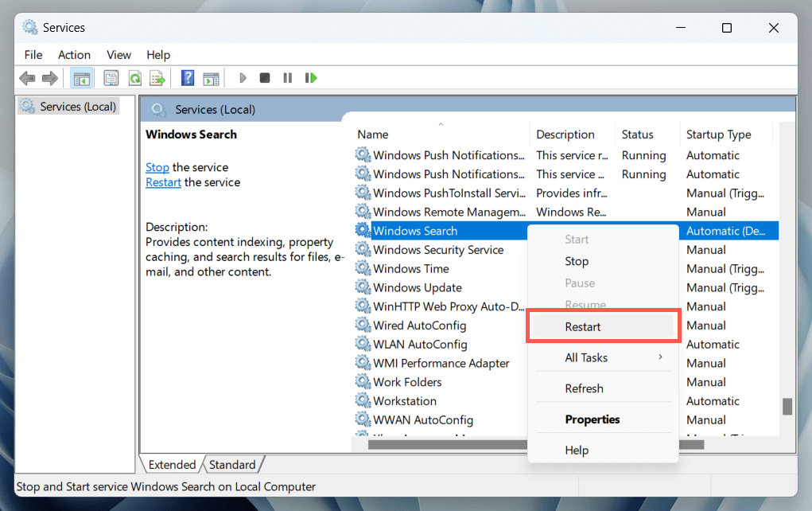
Task: Click gear icon beside Windows Search row
Action: pos(363,231)
